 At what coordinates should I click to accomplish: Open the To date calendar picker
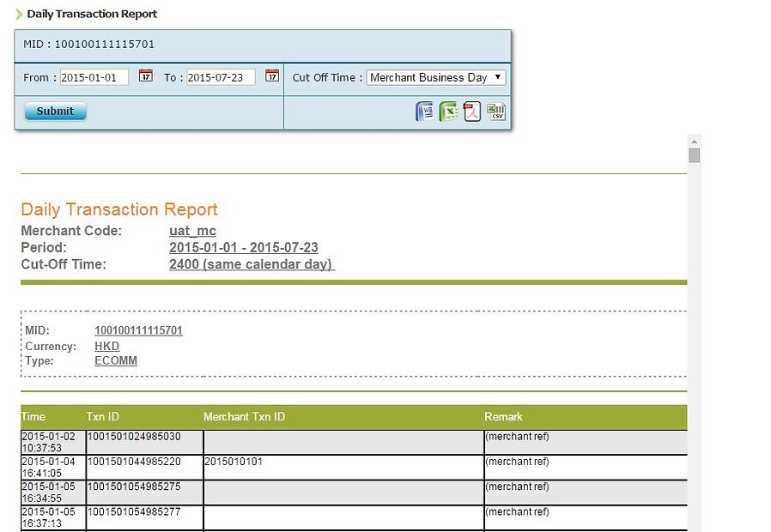(x=272, y=76)
